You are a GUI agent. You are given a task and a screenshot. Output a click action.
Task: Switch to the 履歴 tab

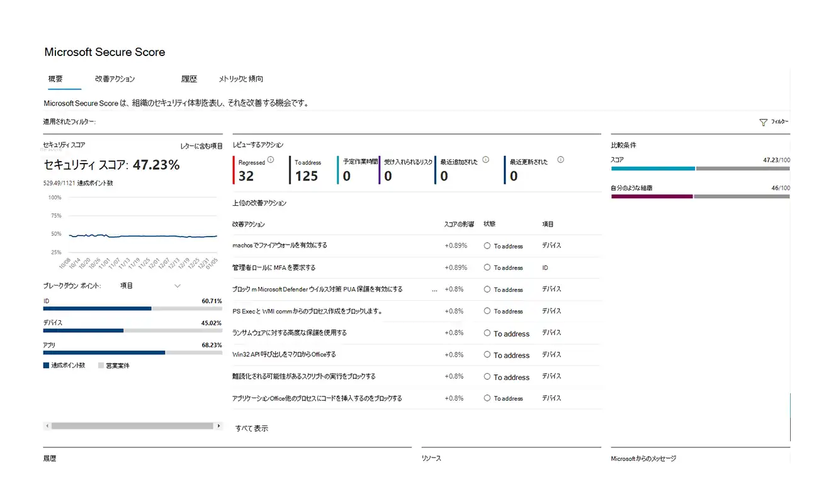(189, 79)
